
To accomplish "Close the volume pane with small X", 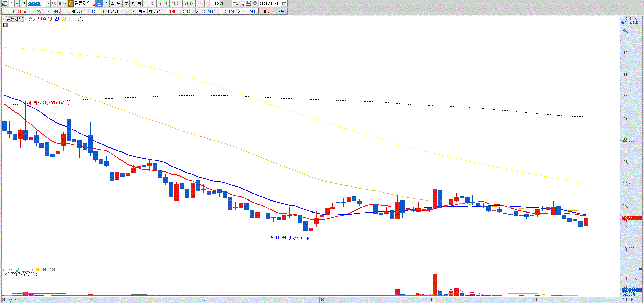I will click(640, 270).
